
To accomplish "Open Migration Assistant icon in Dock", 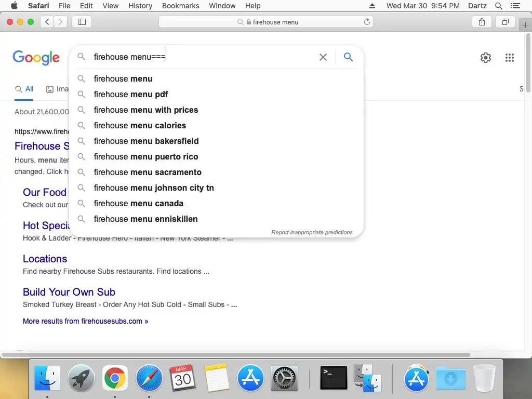I will point(367,378).
